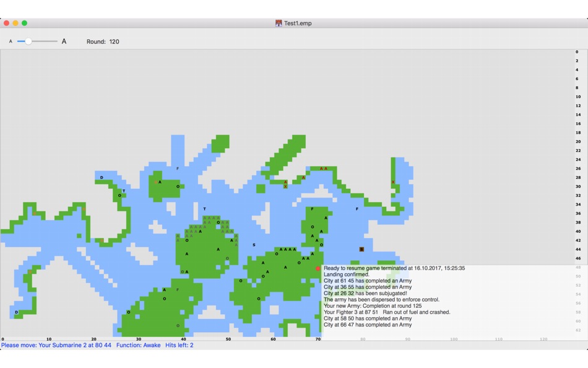
Task: Click the leftmost A in the four-army row
Action: click(281, 249)
